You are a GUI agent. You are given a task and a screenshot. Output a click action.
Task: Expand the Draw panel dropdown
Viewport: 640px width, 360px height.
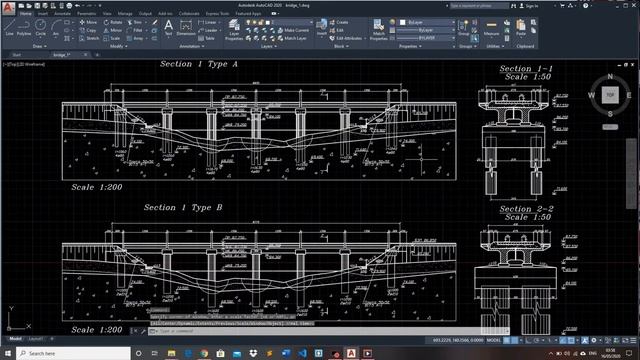[x=40, y=47]
